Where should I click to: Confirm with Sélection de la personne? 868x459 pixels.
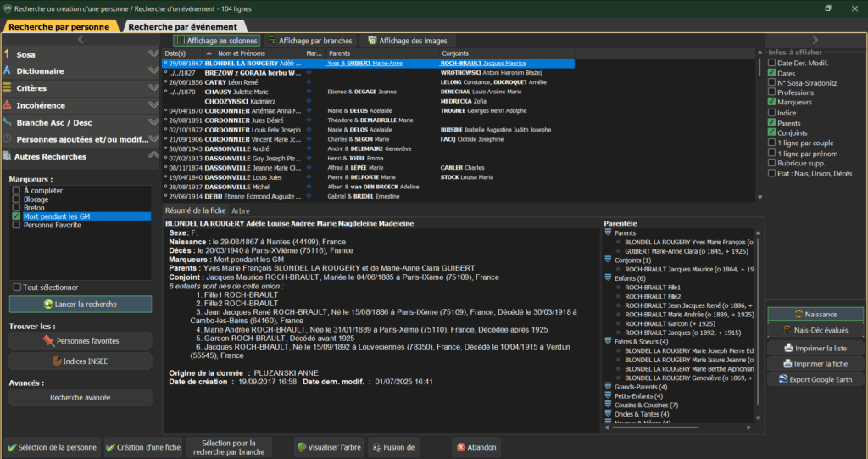click(x=52, y=447)
